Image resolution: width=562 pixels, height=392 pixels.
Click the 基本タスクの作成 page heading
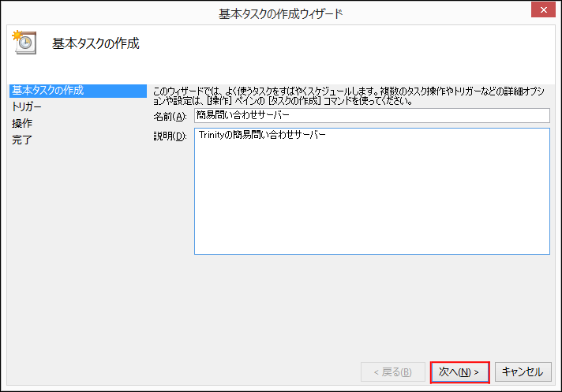(96, 43)
